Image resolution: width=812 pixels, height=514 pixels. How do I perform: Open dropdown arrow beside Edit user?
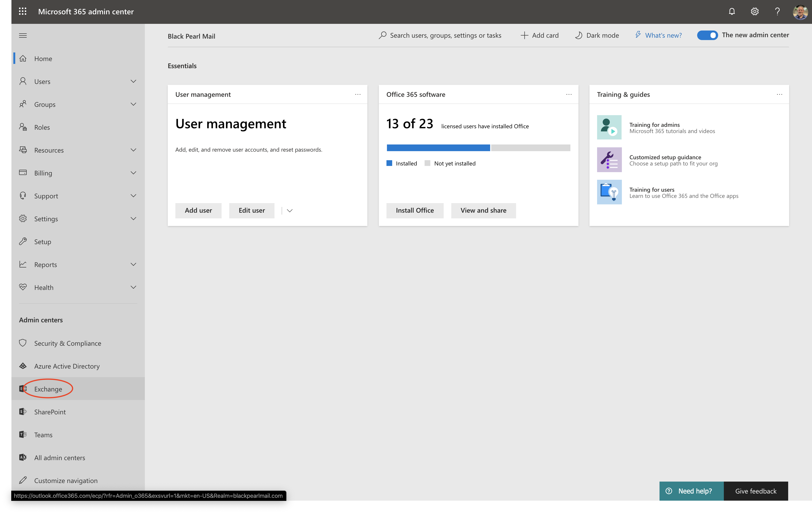click(289, 211)
